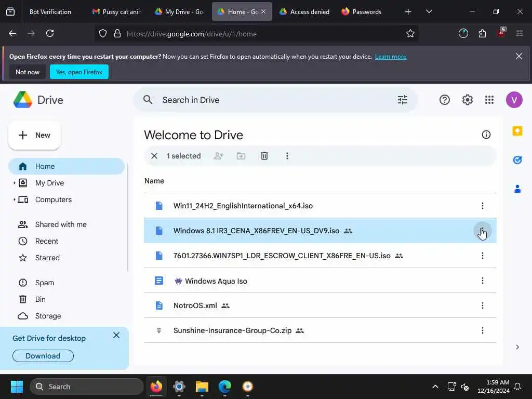Click the browser back arrow

12,34
